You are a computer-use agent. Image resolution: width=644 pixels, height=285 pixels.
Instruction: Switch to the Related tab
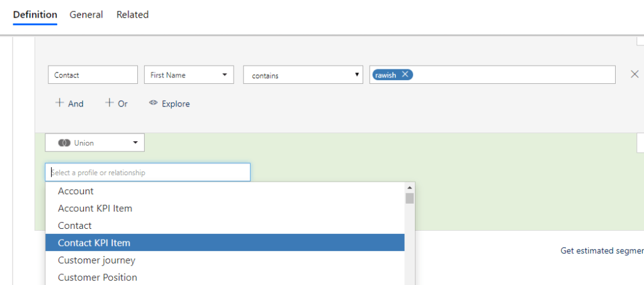pyautogui.click(x=132, y=15)
